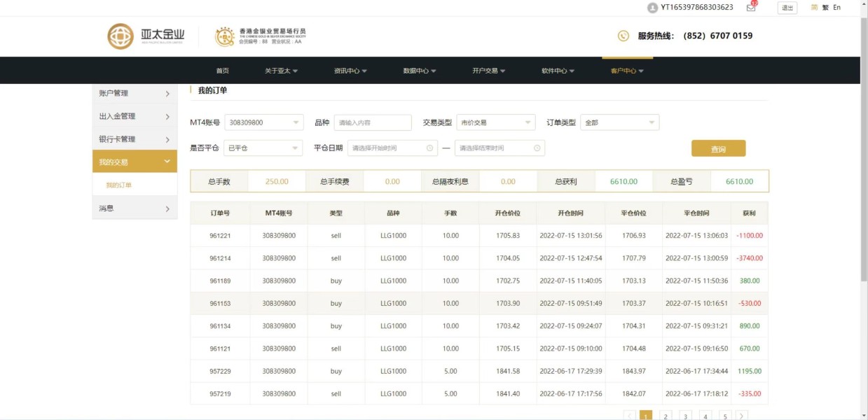Click order number 957219

pyautogui.click(x=220, y=394)
